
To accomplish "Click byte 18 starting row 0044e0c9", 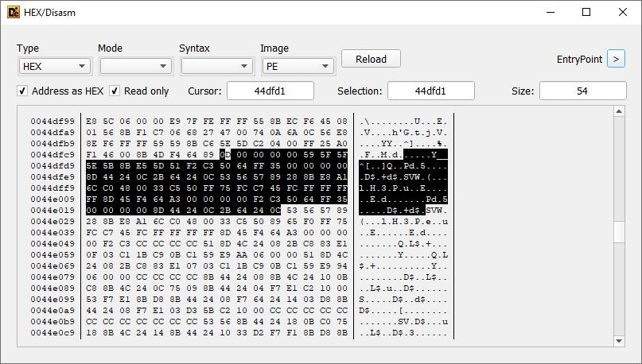I will click(91, 332).
